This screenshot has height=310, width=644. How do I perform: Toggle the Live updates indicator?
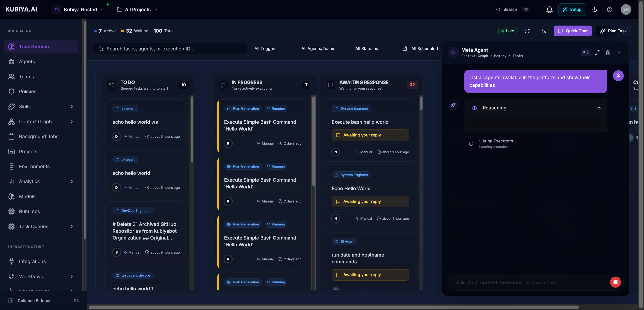[x=507, y=31]
